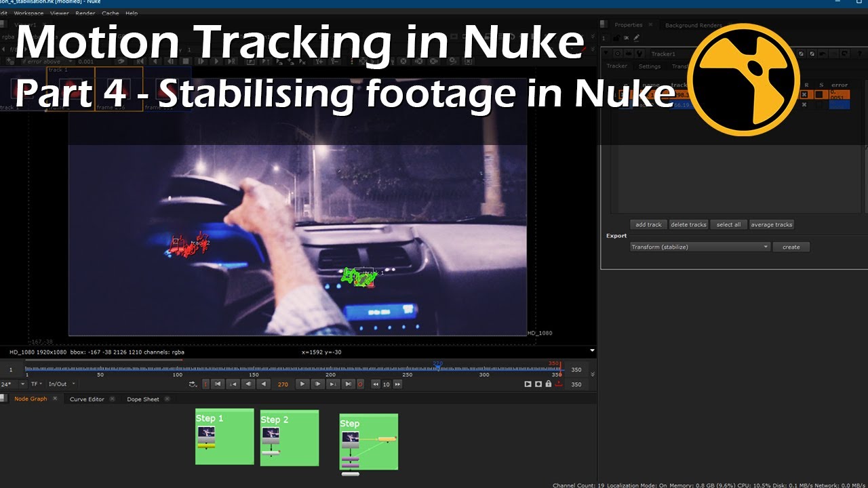Select the Tracker tab in Tracker1 properties
The image size is (868, 488).
coord(616,66)
